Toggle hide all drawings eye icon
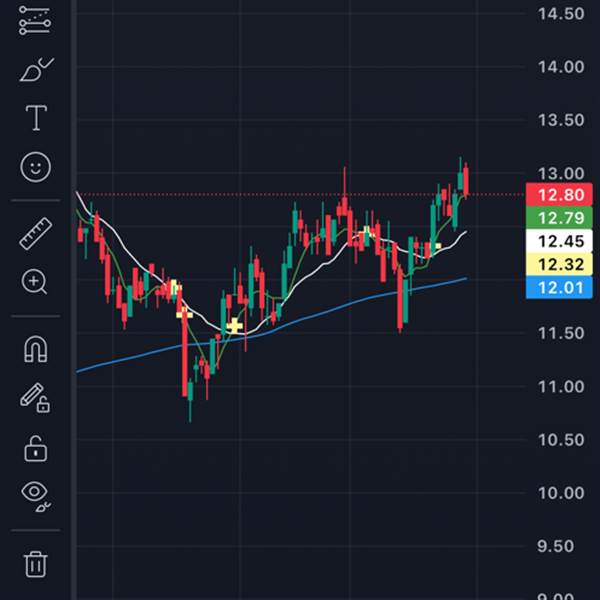600x600 pixels. [x=36, y=496]
